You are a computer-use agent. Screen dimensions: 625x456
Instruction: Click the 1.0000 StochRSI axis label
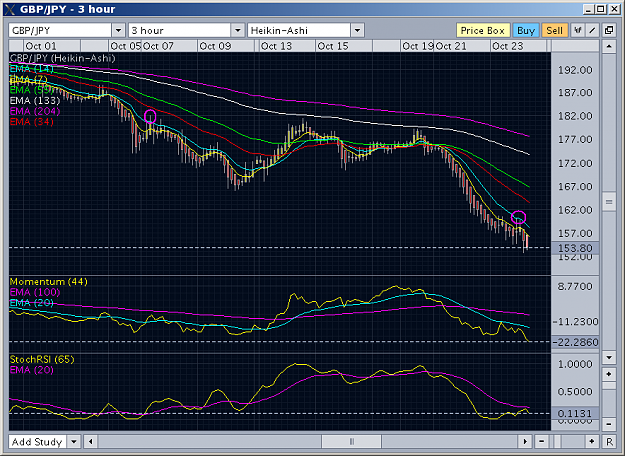pyautogui.click(x=575, y=364)
